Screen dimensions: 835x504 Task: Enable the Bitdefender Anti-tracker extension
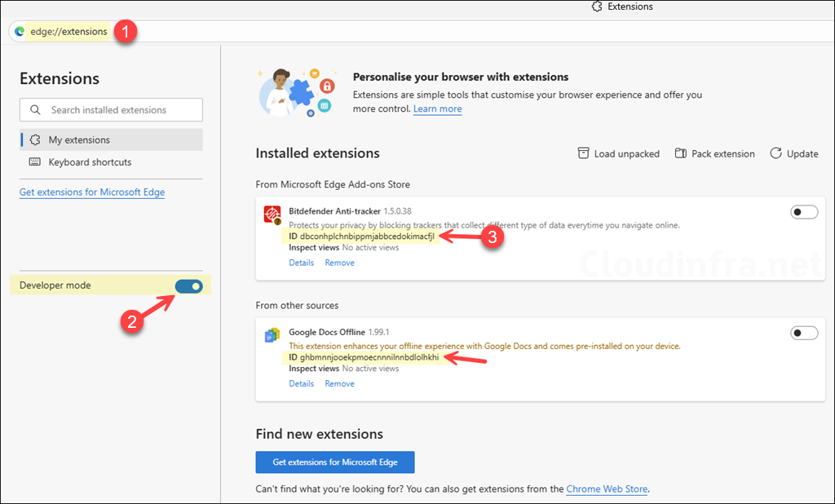[x=803, y=211]
